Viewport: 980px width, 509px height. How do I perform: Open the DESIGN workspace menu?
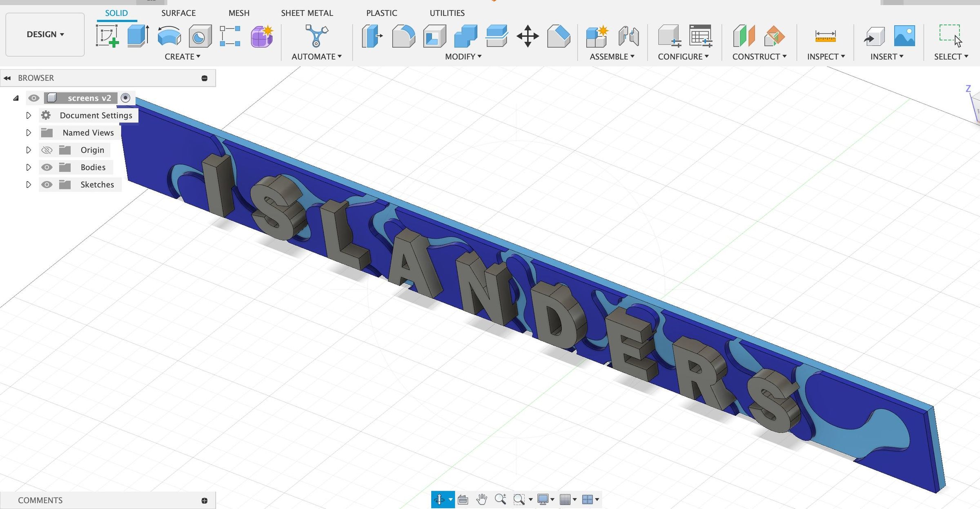coord(45,34)
